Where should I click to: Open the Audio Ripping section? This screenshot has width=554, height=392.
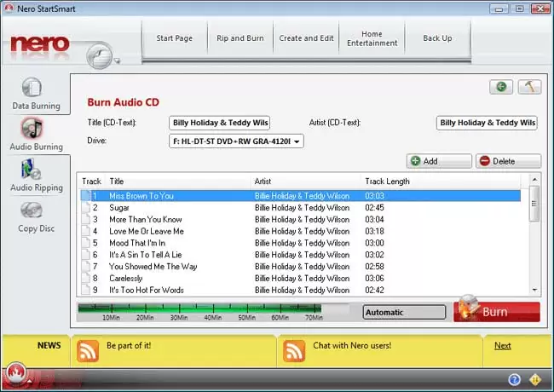[36, 176]
